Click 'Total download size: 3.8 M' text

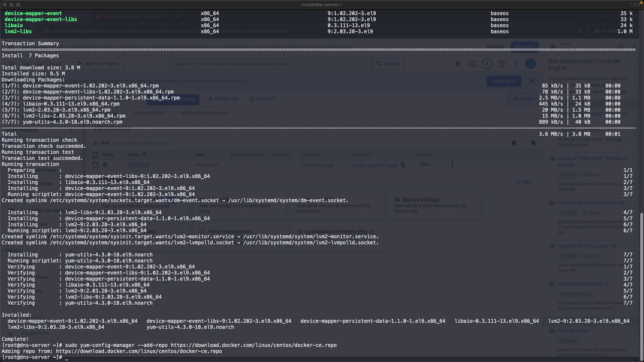41,68
